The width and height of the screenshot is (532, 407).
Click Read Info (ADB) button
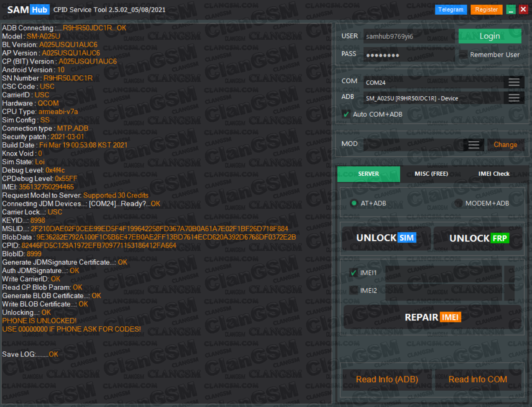(387, 379)
